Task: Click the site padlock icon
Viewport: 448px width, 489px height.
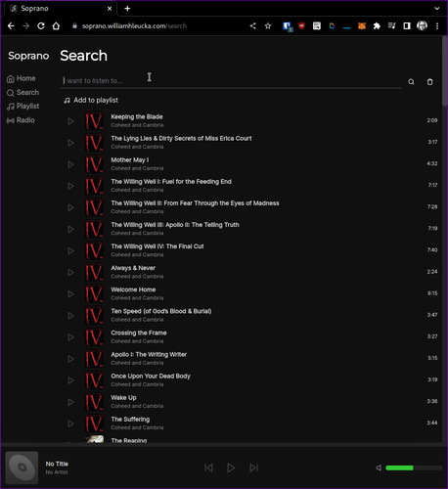Action: tap(74, 26)
